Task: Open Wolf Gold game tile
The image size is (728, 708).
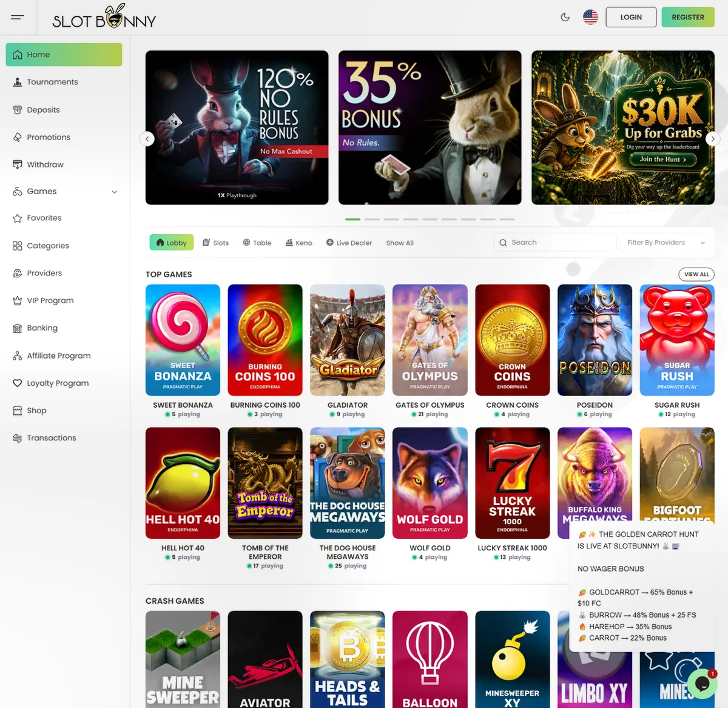Action: pos(430,483)
